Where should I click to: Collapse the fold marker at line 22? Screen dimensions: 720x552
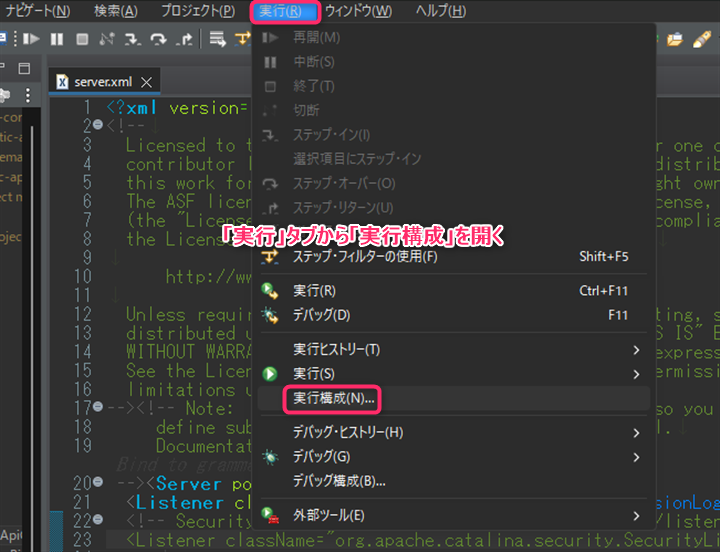98,519
